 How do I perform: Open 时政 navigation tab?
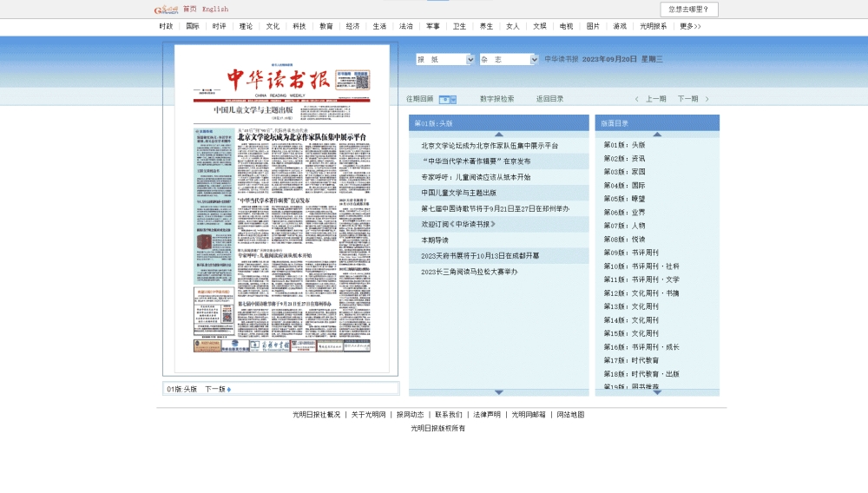click(166, 26)
